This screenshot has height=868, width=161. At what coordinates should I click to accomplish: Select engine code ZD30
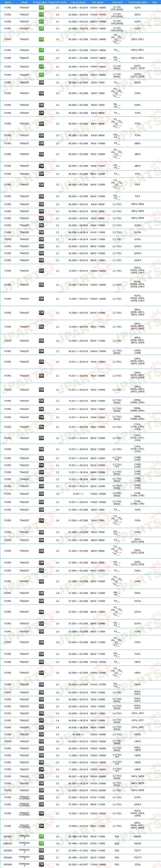pos(137,865)
